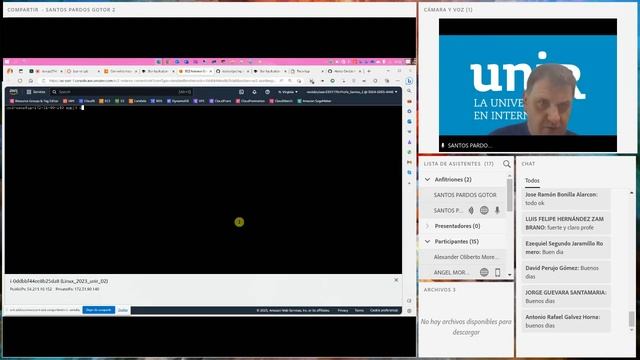Click down arrow of attendee list scrollbar
Image resolution: width=640 pixels, height=360 pixels.
[x=509, y=275]
